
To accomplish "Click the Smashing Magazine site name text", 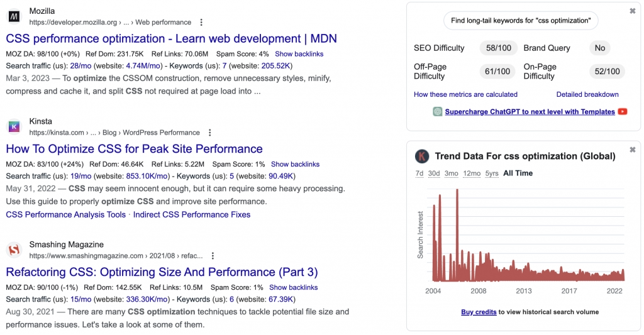I will tap(66, 244).
